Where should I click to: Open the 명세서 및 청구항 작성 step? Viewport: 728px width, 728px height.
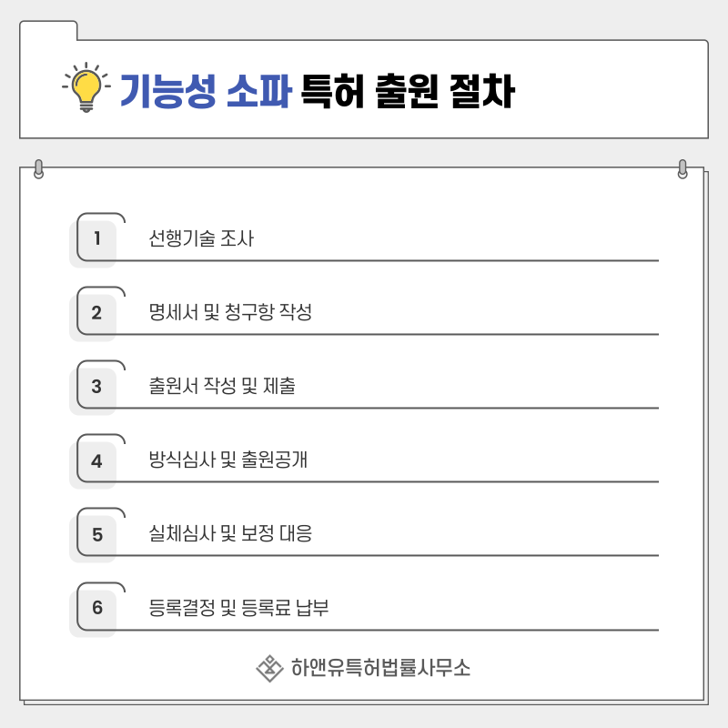point(230,313)
